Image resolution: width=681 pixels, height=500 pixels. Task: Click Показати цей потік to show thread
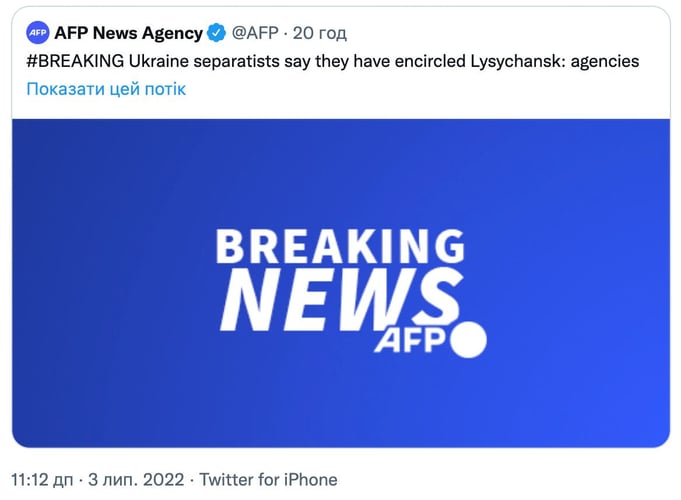(106, 89)
